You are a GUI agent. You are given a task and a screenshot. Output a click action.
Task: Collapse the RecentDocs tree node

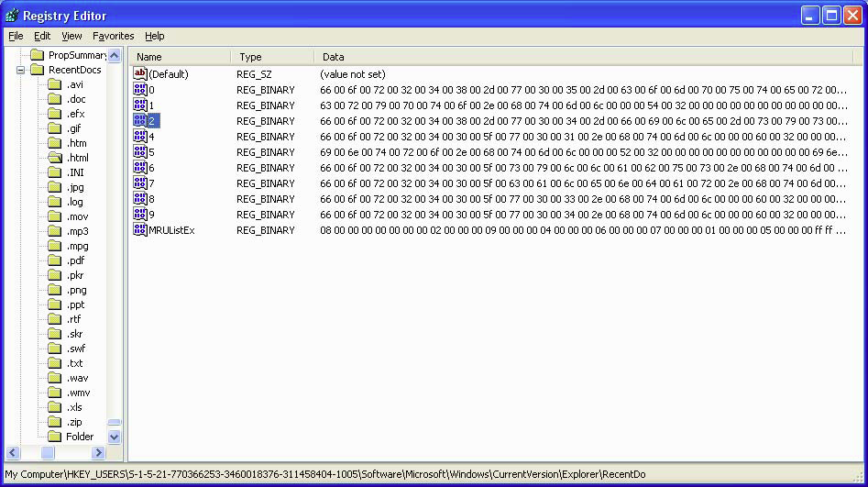tap(20, 71)
